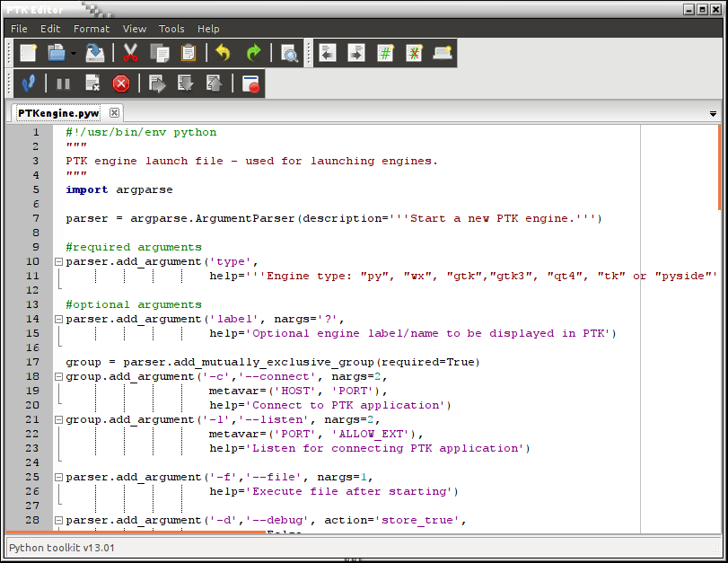Screen dimensions: 728x563
Task: Open the dropdown arrow next to the Open folder icon
Action: pyautogui.click(x=74, y=54)
